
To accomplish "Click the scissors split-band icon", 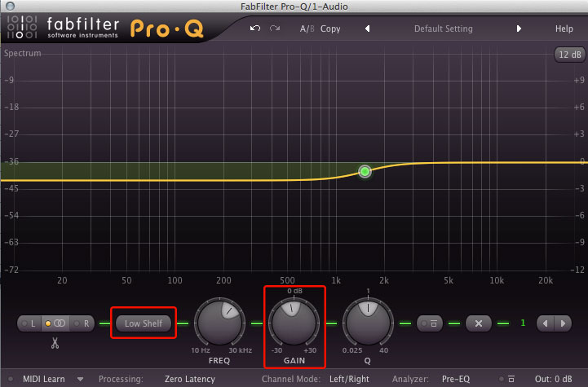I will (55, 342).
